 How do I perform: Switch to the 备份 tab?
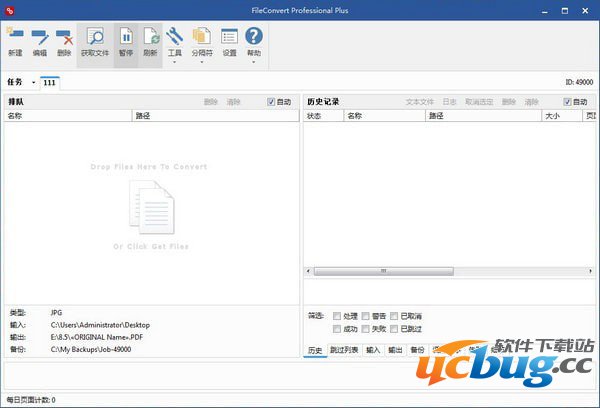click(417, 350)
